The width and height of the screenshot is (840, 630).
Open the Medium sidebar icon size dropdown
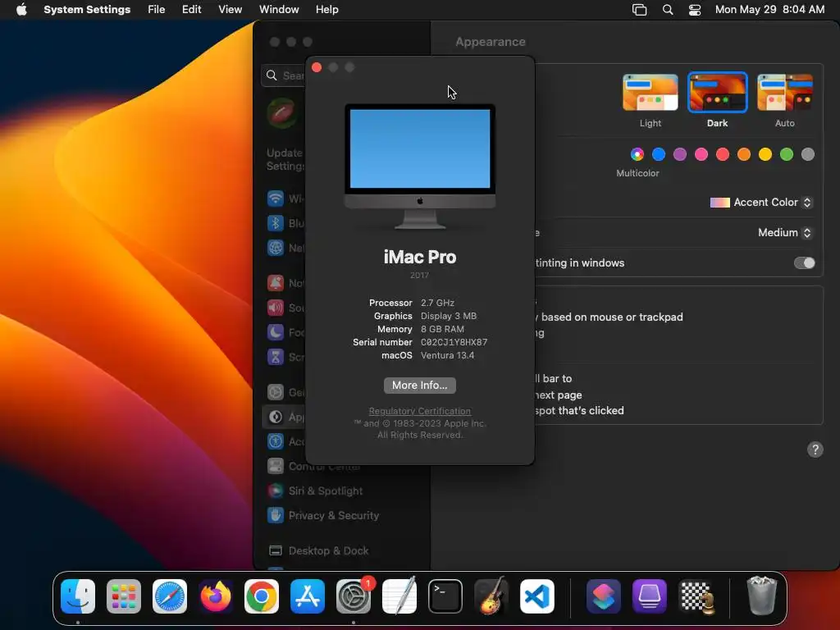point(785,232)
